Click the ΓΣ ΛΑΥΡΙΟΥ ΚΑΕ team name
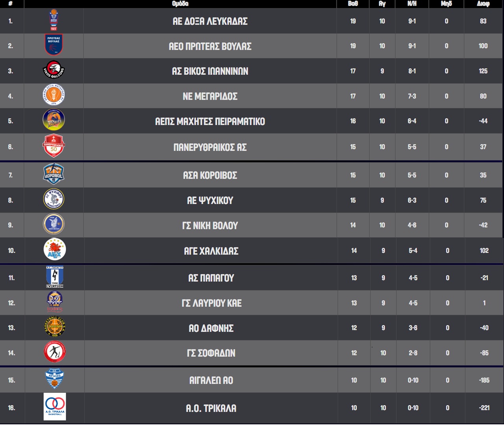The height and width of the screenshot is (425, 504). [211, 303]
